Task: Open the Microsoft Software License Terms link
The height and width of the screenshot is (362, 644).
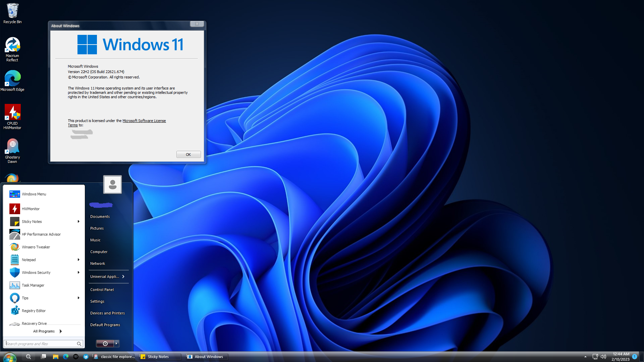Action: [144, 121]
